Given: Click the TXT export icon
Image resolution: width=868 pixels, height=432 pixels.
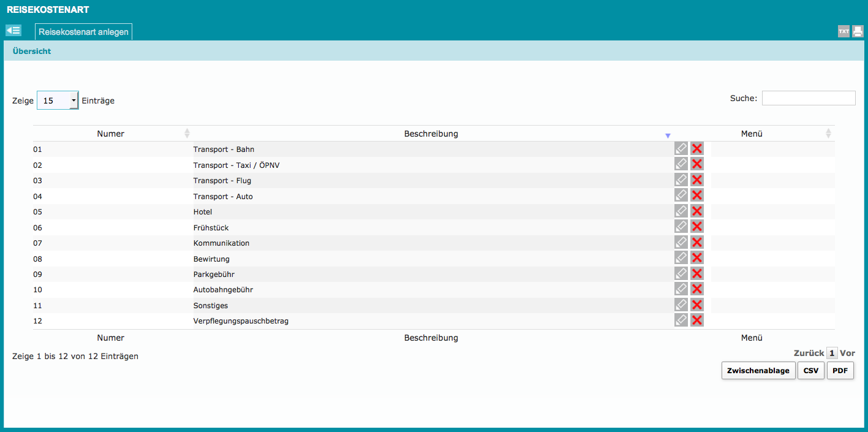Looking at the screenshot, I should point(843,32).
